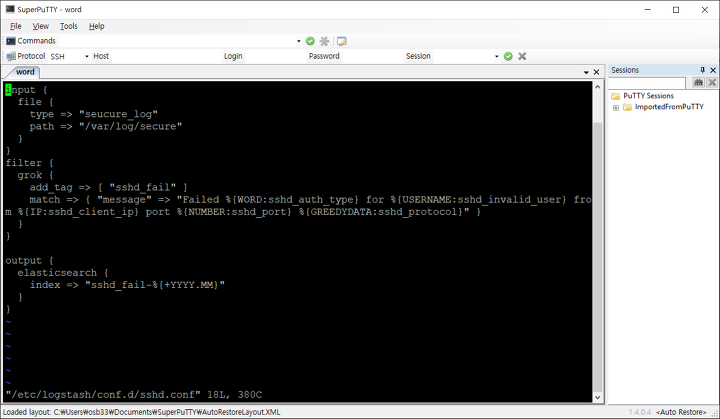Image resolution: width=720 pixels, height=419 pixels.
Task: Click the terminal vertical scrollbar thumb
Action: coord(597,256)
